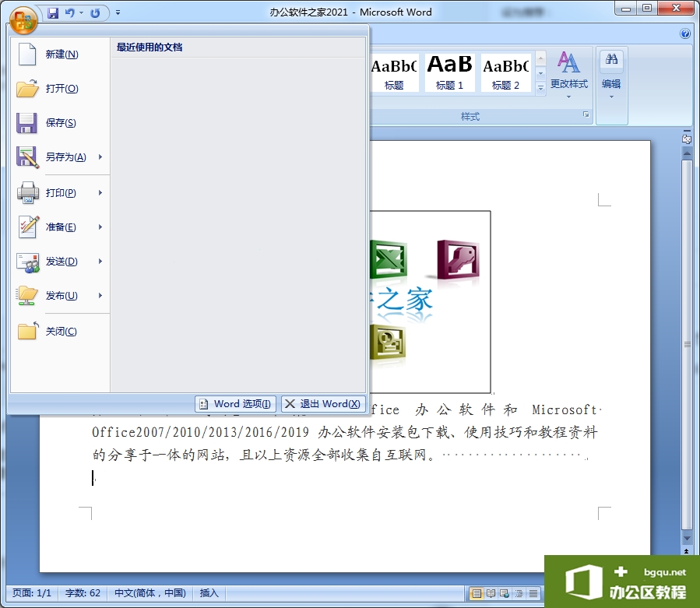Expand the 发布 submenu arrow

point(100,296)
